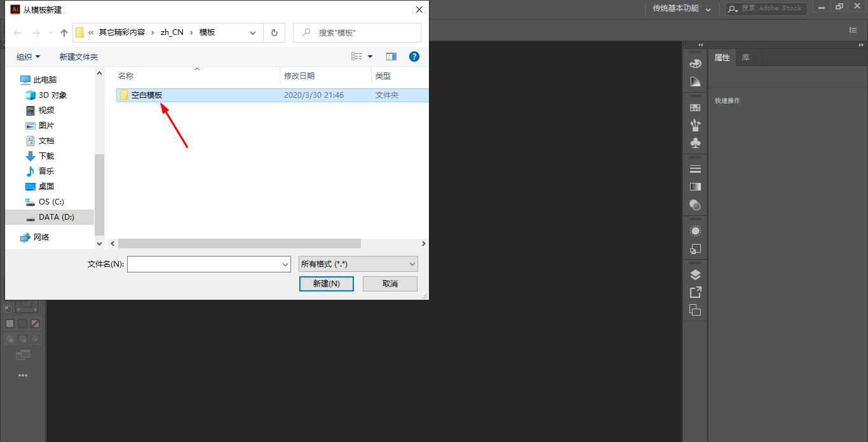Open the Swatches panel icon
868x442 pixels.
[695, 107]
